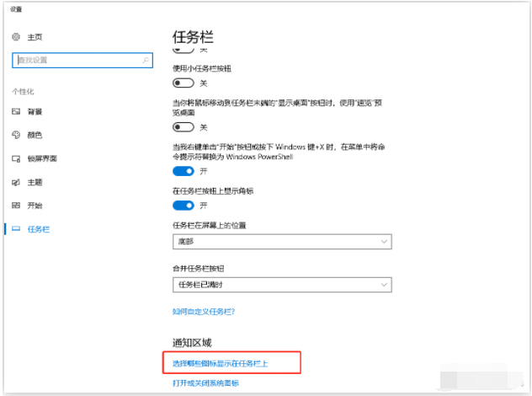Click the 背景 picture icon in sidebar
This screenshot has height=396, width=532.
[16, 111]
